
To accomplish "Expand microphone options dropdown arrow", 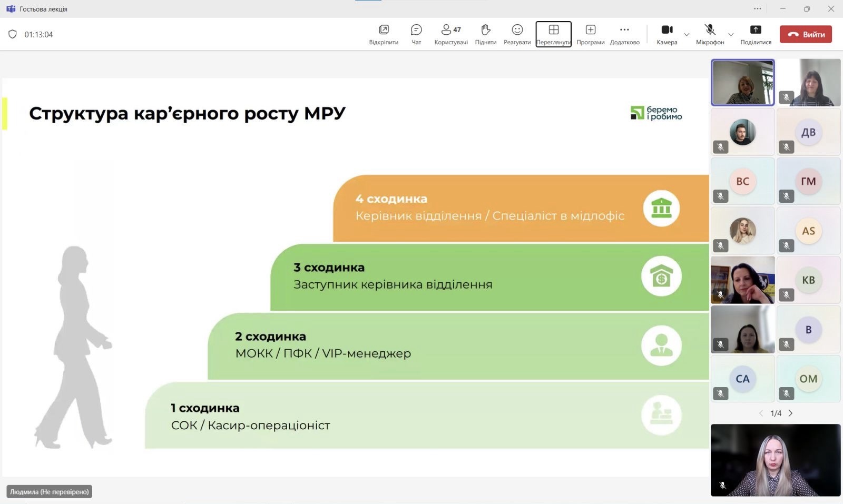I will (731, 35).
